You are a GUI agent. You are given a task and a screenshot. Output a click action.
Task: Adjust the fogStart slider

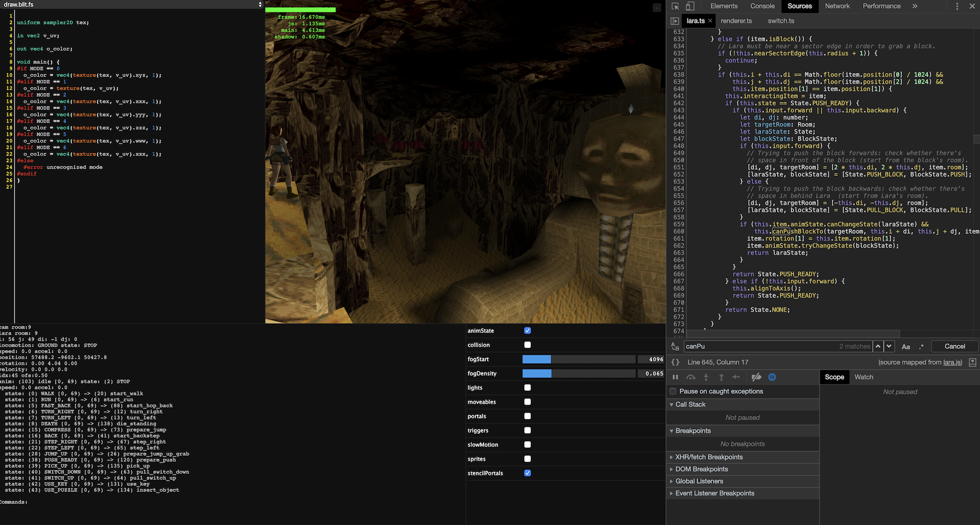tap(579, 359)
